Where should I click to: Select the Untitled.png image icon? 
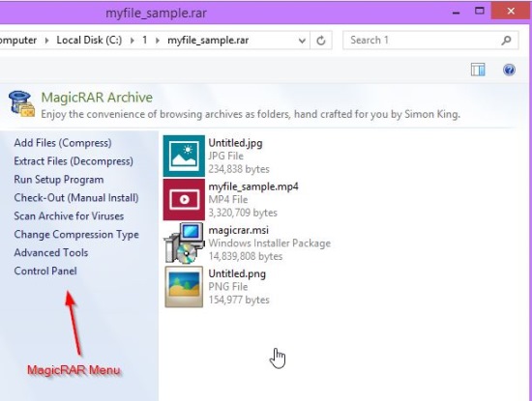pos(184,287)
